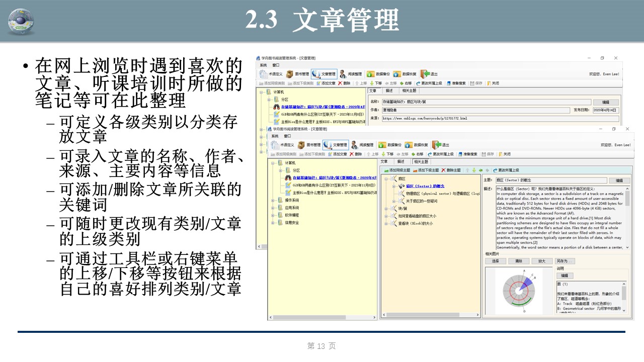Viewport: 644px width, 362px height.
Task: Click the 发布日期 field in back window
Action: pyautogui.click(x=606, y=110)
